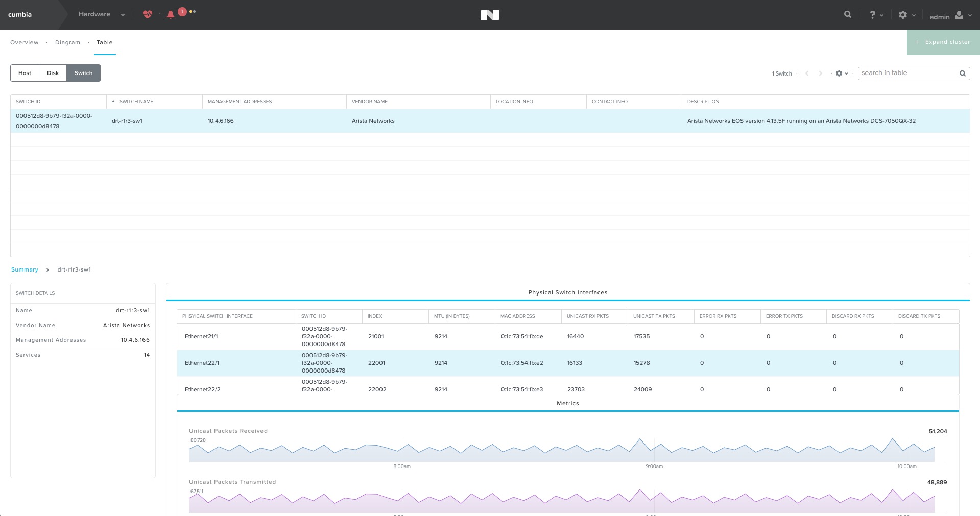This screenshot has width=980, height=516.
Task: Click the search in table field
Action: pyautogui.click(x=908, y=73)
